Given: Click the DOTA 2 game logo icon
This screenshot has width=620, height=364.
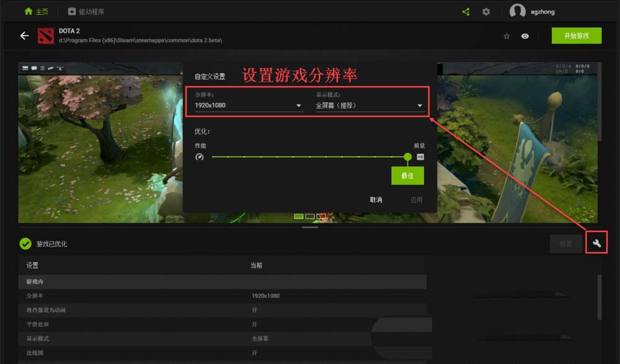Looking at the screenshot, I should (x=46, y=36).
